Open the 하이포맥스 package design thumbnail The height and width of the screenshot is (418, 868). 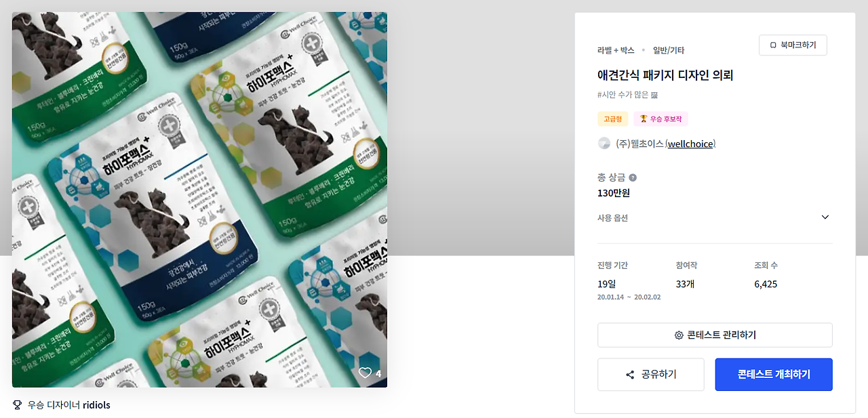coord(199,200)
